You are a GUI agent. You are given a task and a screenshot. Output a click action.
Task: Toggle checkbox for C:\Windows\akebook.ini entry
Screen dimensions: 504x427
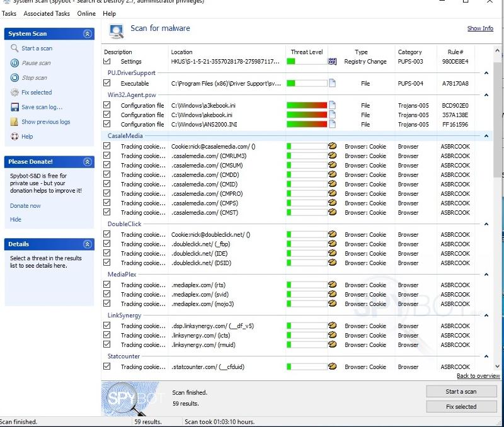click(107, 115)
